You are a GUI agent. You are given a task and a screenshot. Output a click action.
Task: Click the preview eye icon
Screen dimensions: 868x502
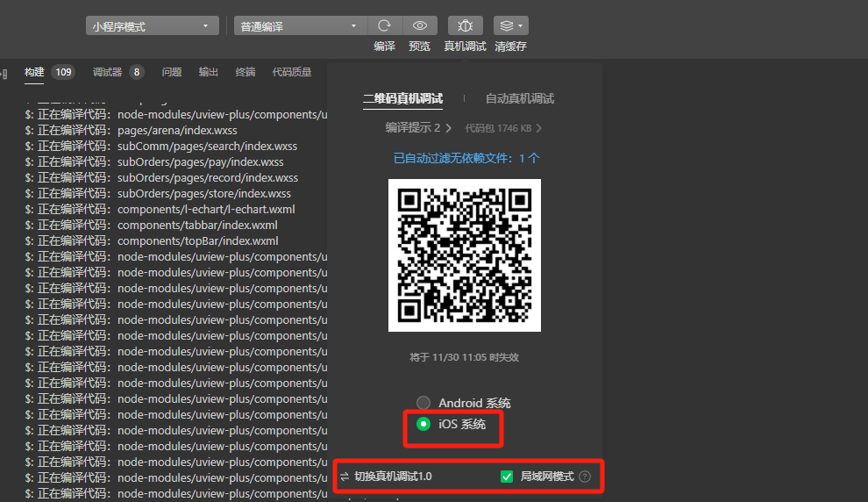click(420, 25)
